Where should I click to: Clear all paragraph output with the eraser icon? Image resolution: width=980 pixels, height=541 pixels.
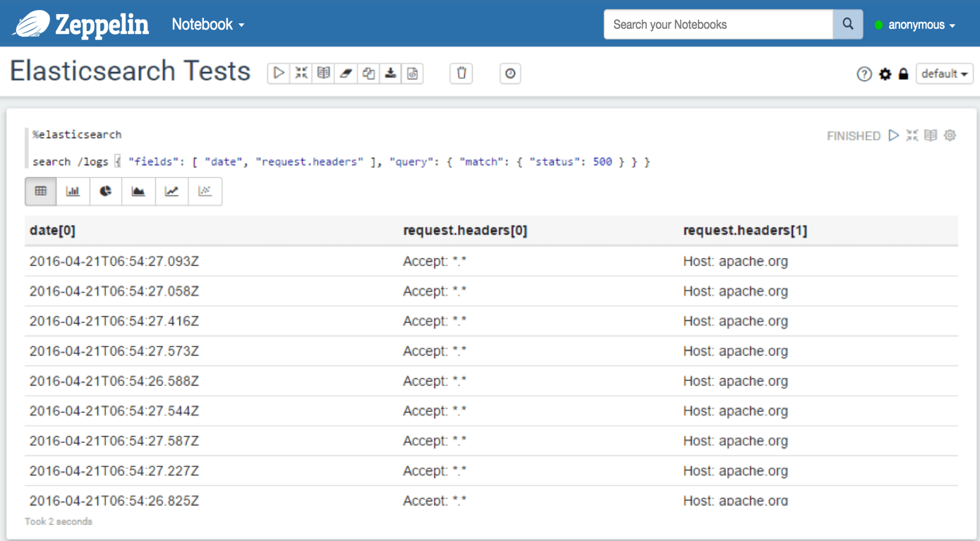[345, 73]
